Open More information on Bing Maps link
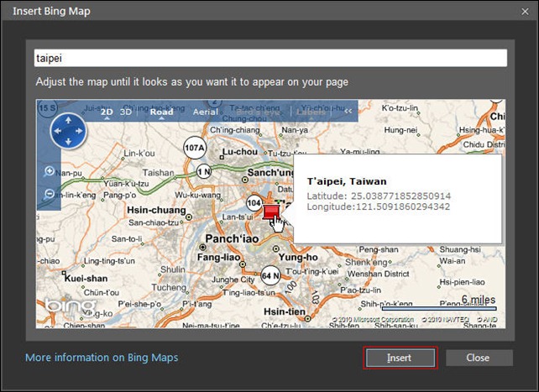This screenshot has width=539, height=392. coord(102,358)
